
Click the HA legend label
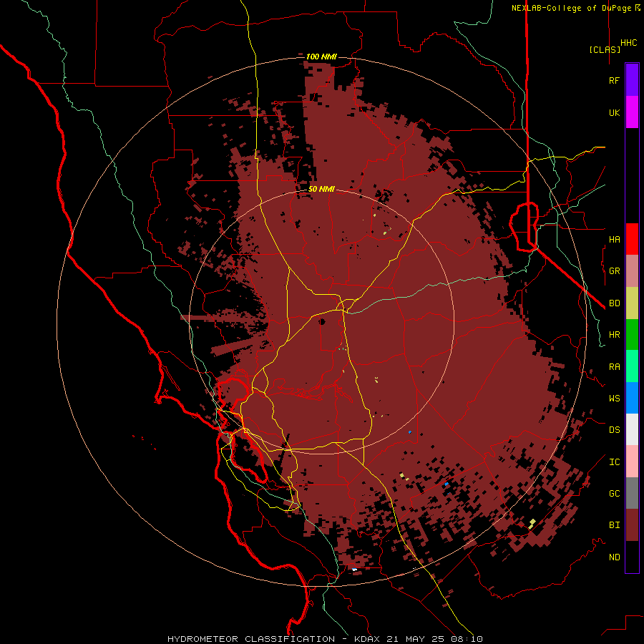(x=614, y=239)
